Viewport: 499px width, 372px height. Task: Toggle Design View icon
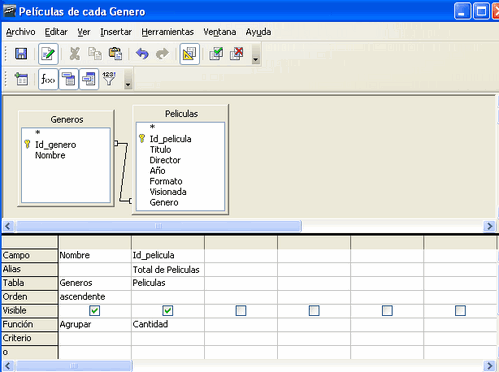(190, 54)
